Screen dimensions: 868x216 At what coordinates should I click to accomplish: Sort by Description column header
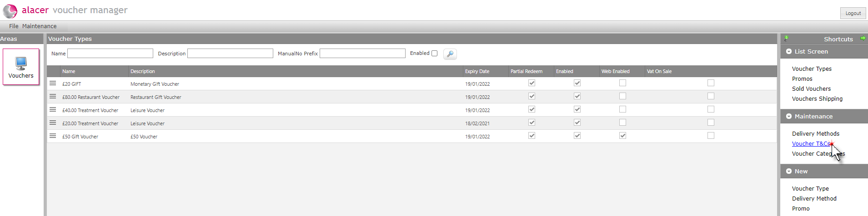pyautogui.click(x=143, y=71)
